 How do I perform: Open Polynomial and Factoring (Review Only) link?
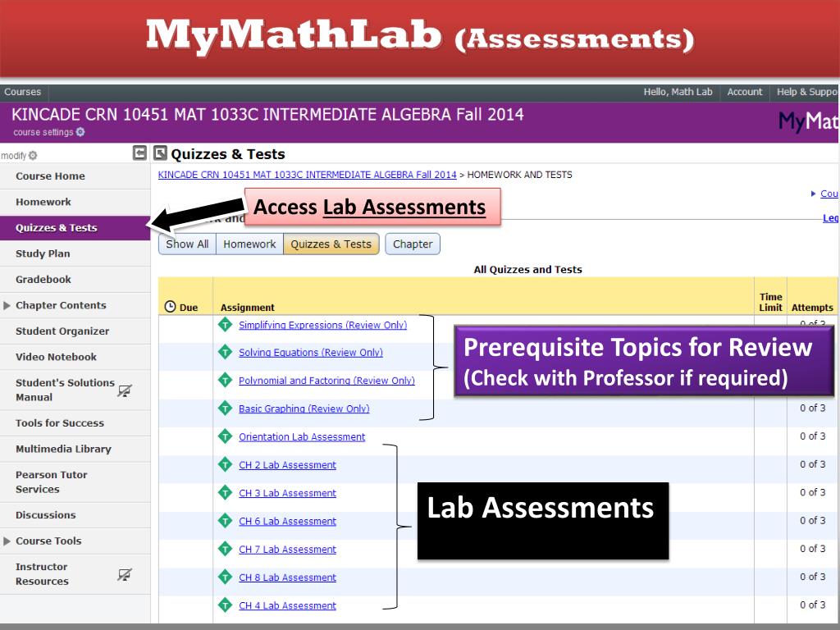click(326, 381)
